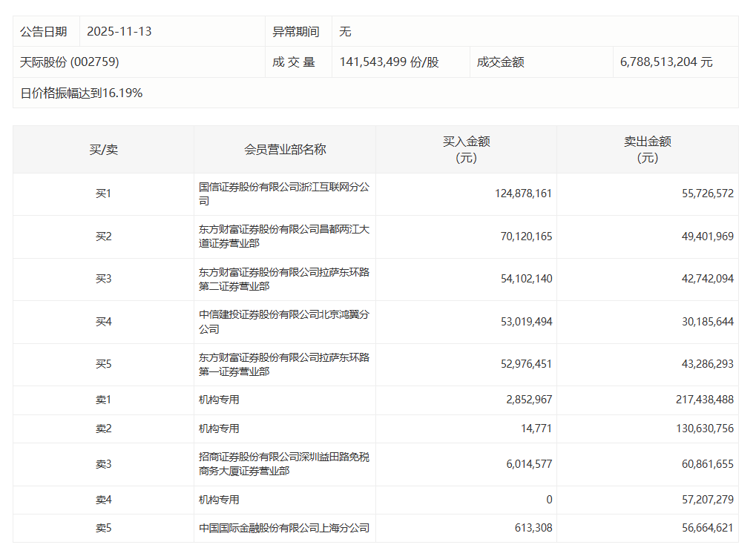Click the 成交量 value 141,543,499 份/股

coord(389,62)
